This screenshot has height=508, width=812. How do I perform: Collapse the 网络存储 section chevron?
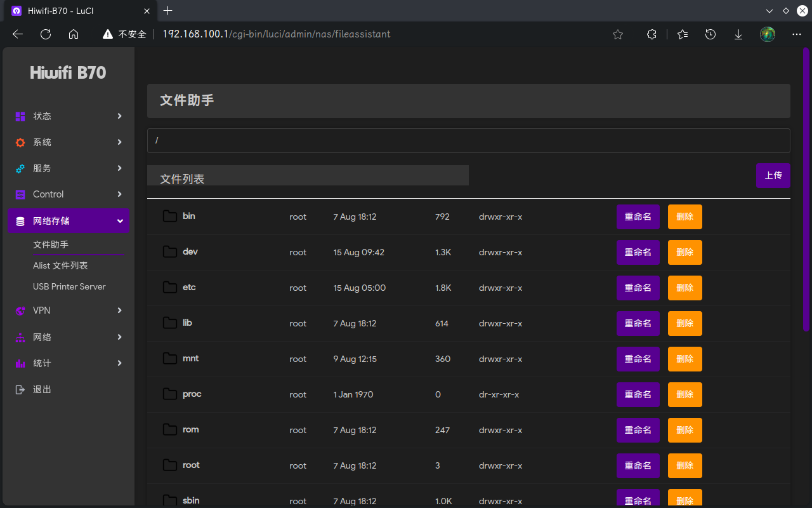[119, 221]
